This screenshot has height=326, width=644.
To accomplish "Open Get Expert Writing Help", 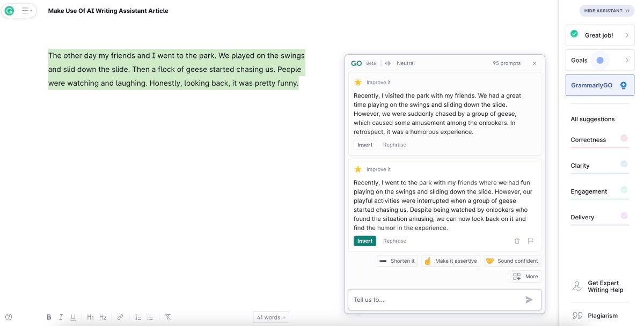I will (x=598, y=286).
